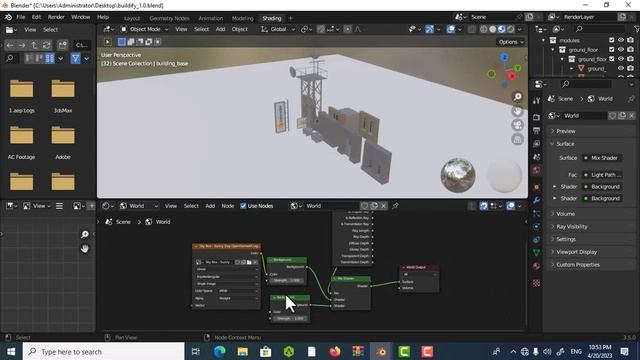This screenshot has height=360, width=640.
Task: Open the Tool properties tab icon
Action: [536, 100]
